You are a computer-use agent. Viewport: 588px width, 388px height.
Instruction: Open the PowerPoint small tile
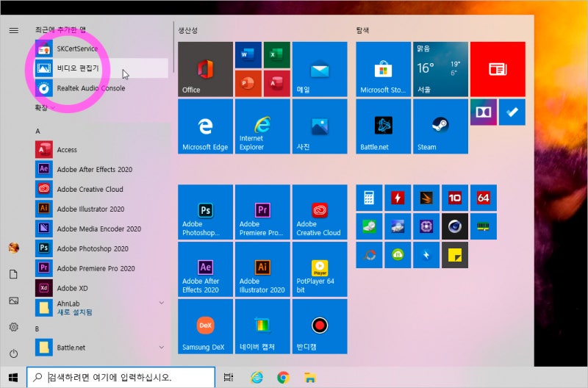pos(248,84)
